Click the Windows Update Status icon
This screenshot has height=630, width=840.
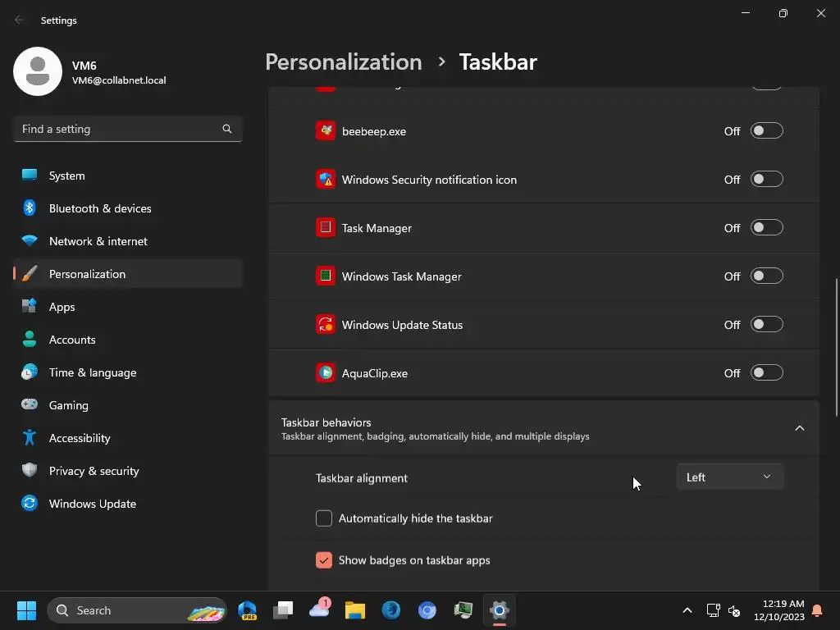pyautogui.click(x=325, y=324)
